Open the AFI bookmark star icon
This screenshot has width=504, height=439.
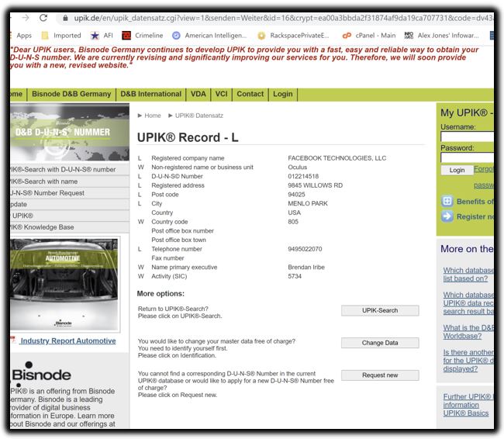pyautogui.click(x=95, y=36)
